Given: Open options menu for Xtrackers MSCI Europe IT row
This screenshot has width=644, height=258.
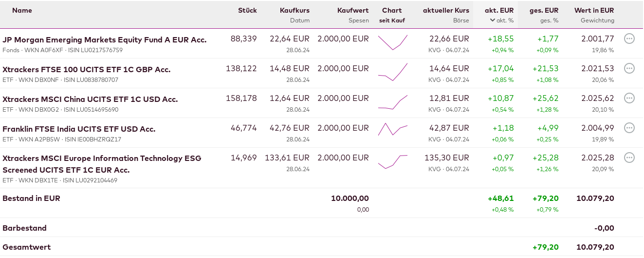Looking at the screenshot, I should click(x=629, y=158).
